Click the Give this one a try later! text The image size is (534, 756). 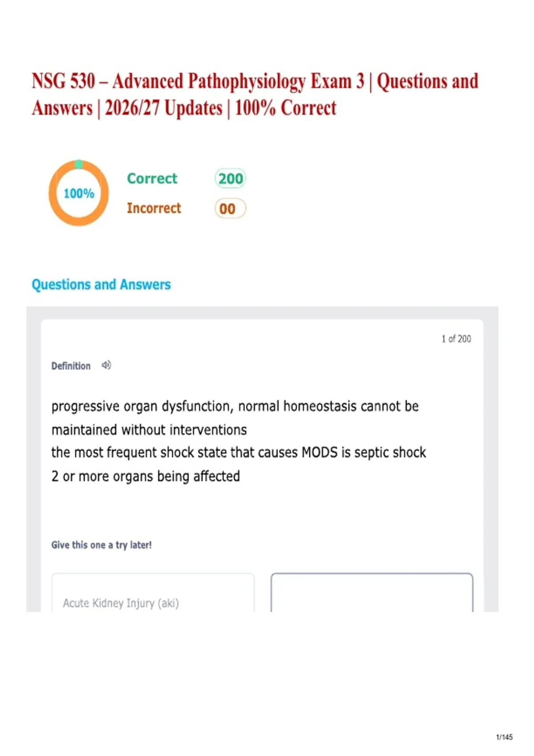[x=101, y=545]
